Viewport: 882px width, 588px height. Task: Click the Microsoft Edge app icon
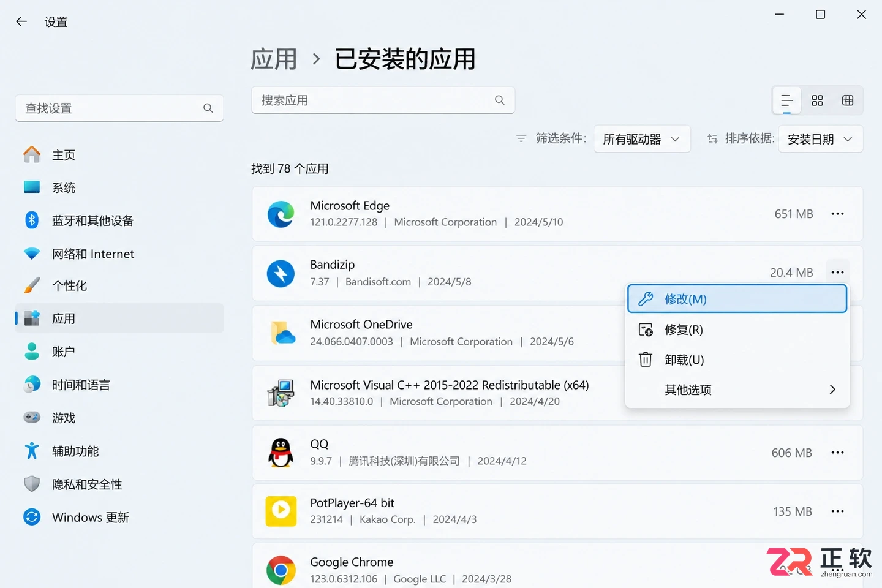(x=281, y=214)
